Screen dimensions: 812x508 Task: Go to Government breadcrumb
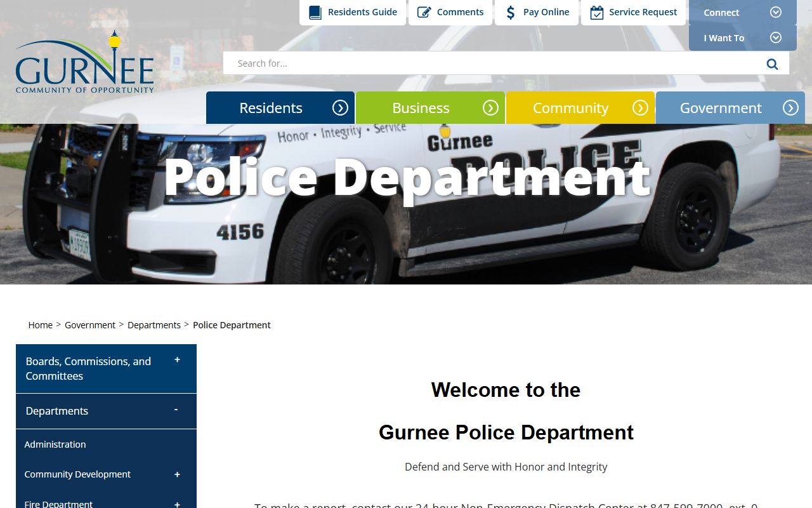(x=90, y=325)
